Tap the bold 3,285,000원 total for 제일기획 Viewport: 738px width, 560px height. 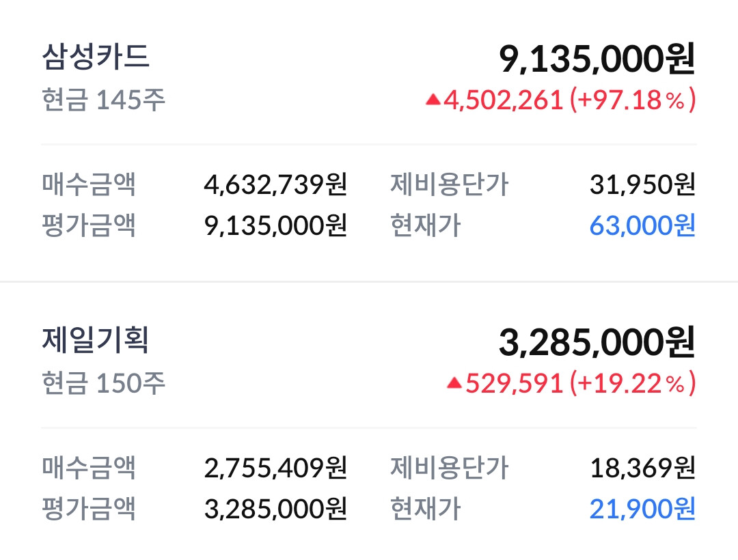597,343
